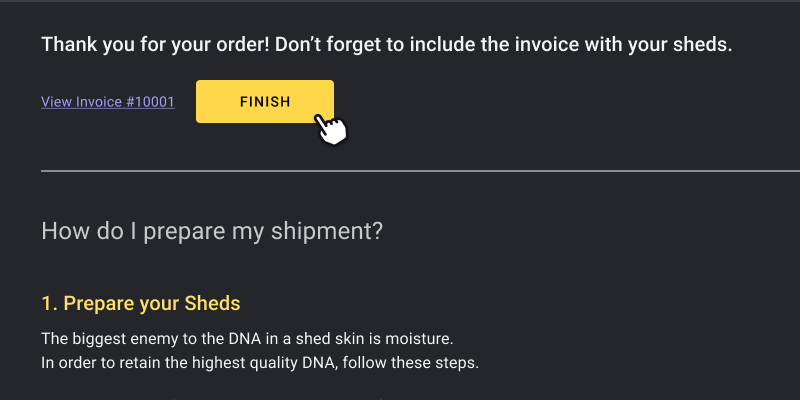This screenshot has width=800, height=400.
Task: Click the 'Thank you for your order!' sentence
Action: tap(156, 45)
